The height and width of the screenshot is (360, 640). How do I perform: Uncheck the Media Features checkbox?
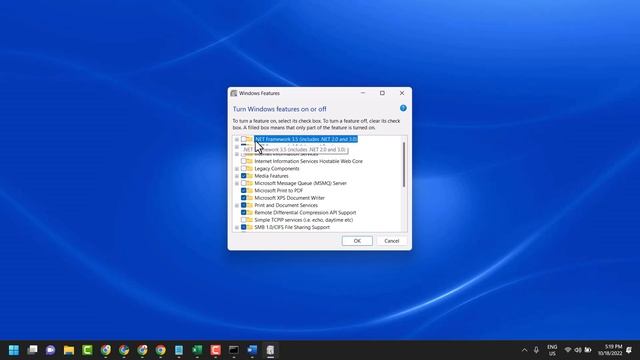244,176
